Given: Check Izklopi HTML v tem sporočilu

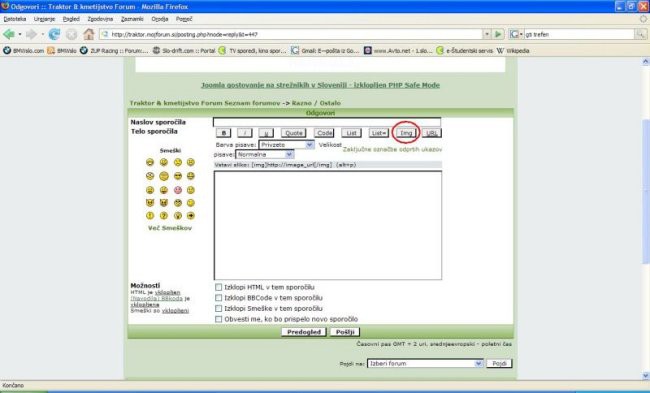Looking at the screenshot, I should [218, 287].
